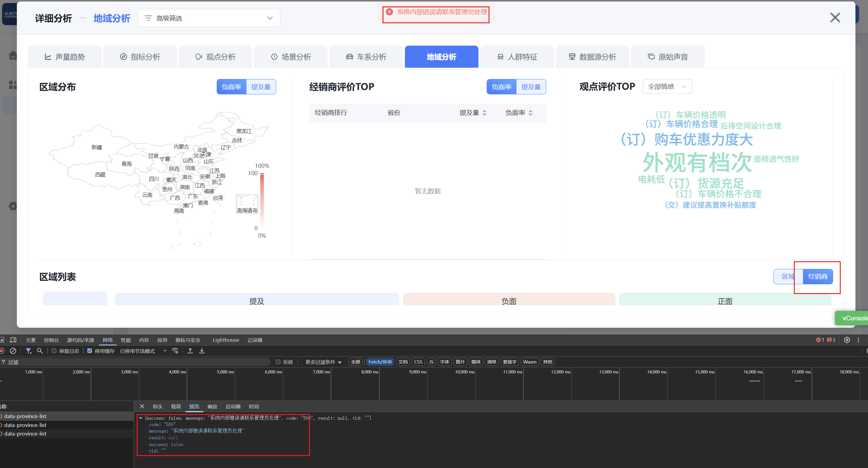Toggle device toolbar icon in DevTools

(13, 340)
